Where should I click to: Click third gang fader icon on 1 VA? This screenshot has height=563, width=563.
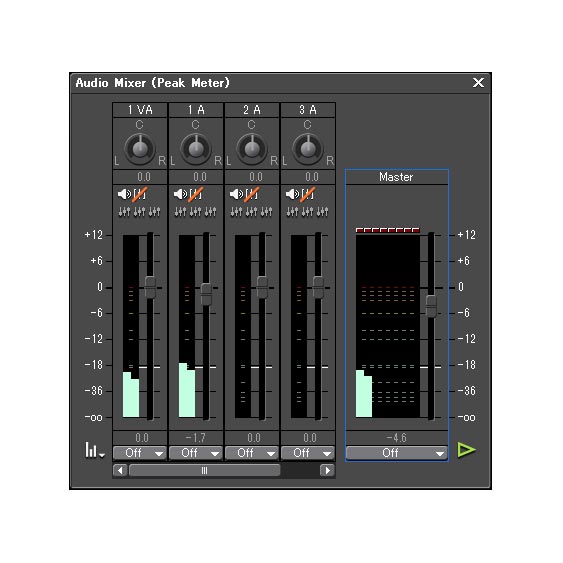tap(154, 212)
